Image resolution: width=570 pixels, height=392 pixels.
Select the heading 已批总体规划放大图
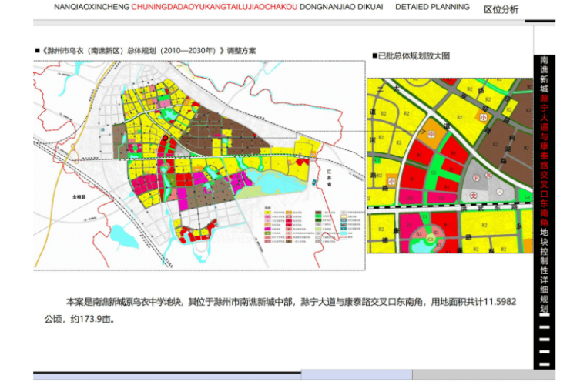pyautogui.click(x=413, y=56)
